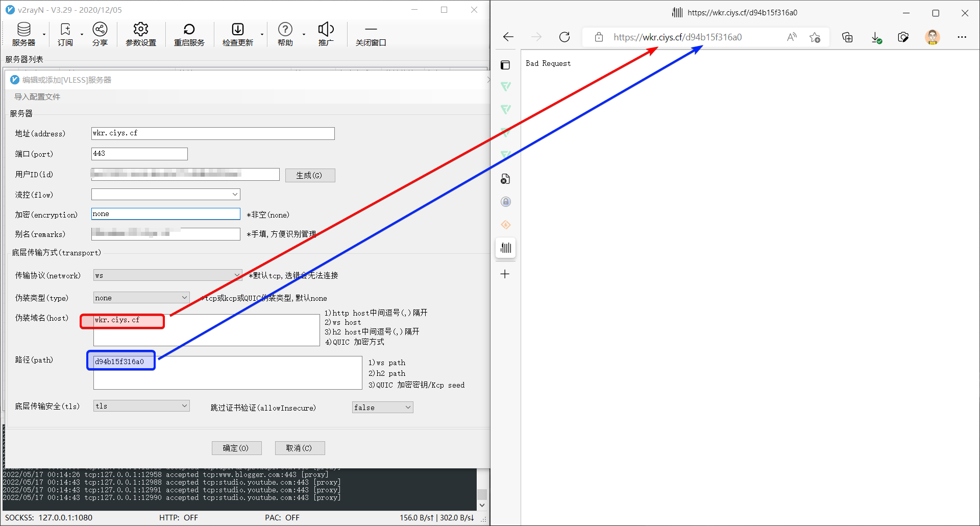Viewport: 980px width, 526px height.
Task: Click the 关闭窗口 toolbar item
Action: pos(371,34)
